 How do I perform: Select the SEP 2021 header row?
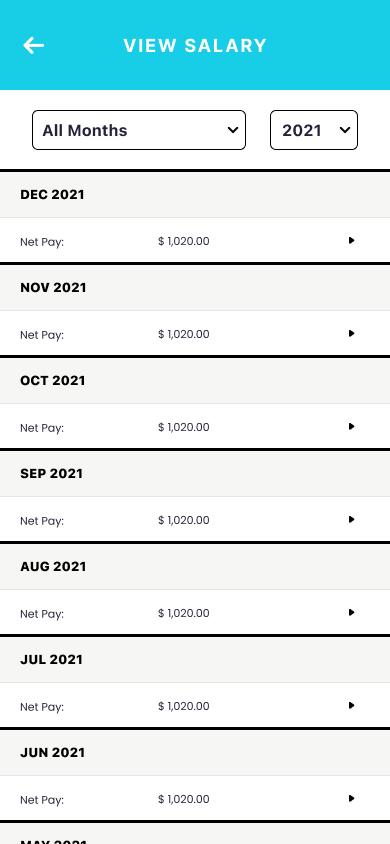[x=195, y=474]
